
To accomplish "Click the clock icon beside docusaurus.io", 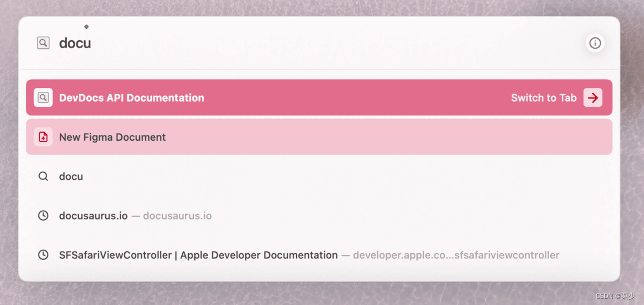I will click(x=43, y=215).
